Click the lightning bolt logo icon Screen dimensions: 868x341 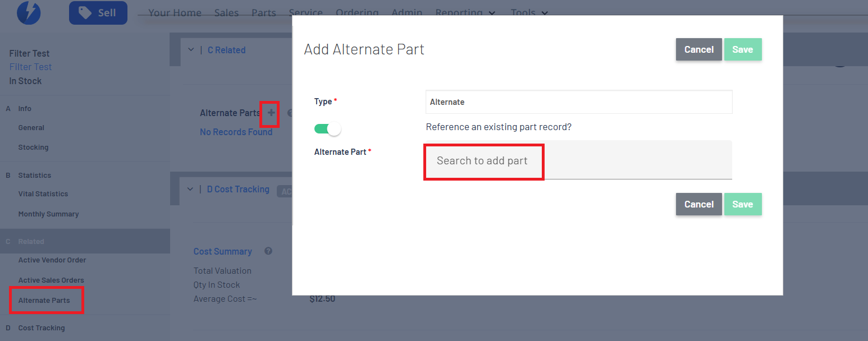point(29,12)
